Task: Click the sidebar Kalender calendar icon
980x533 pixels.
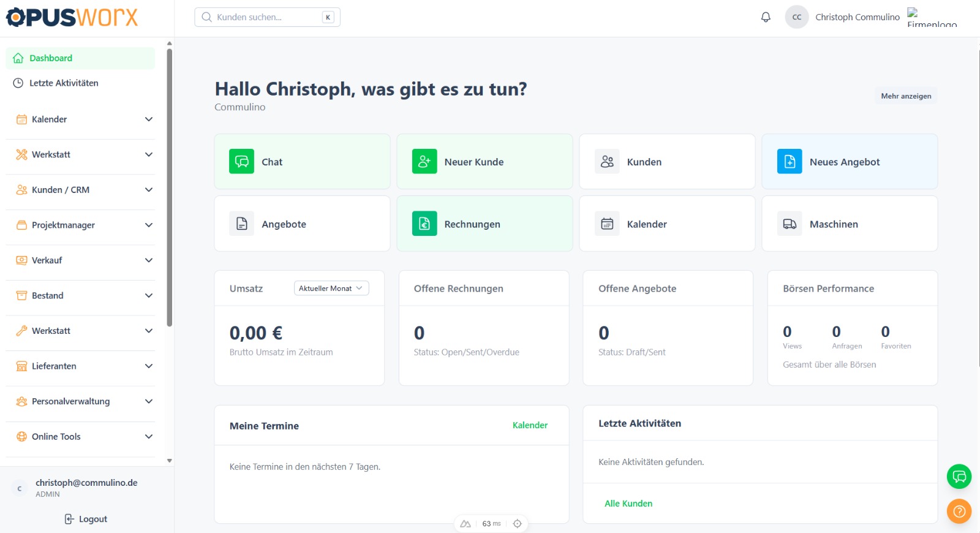Action: (21, 119)
